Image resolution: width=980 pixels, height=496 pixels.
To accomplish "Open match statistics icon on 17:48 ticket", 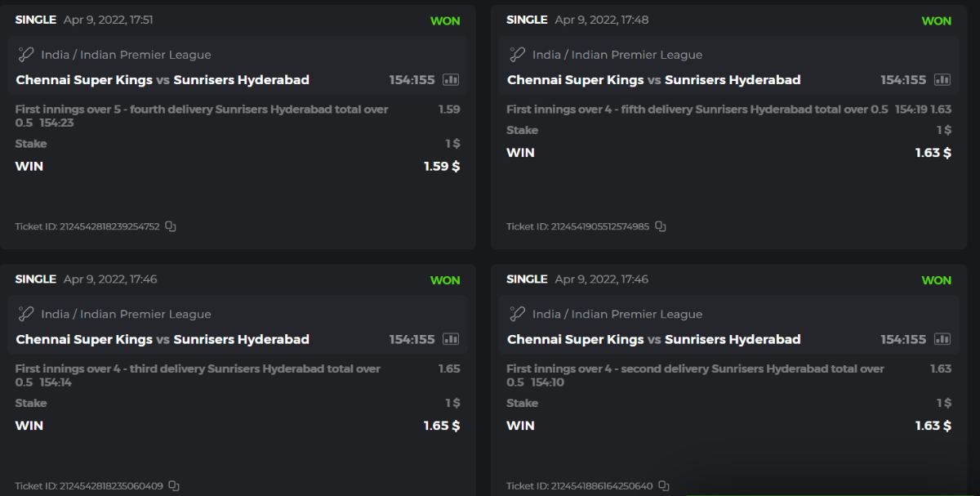I will 942,80.
